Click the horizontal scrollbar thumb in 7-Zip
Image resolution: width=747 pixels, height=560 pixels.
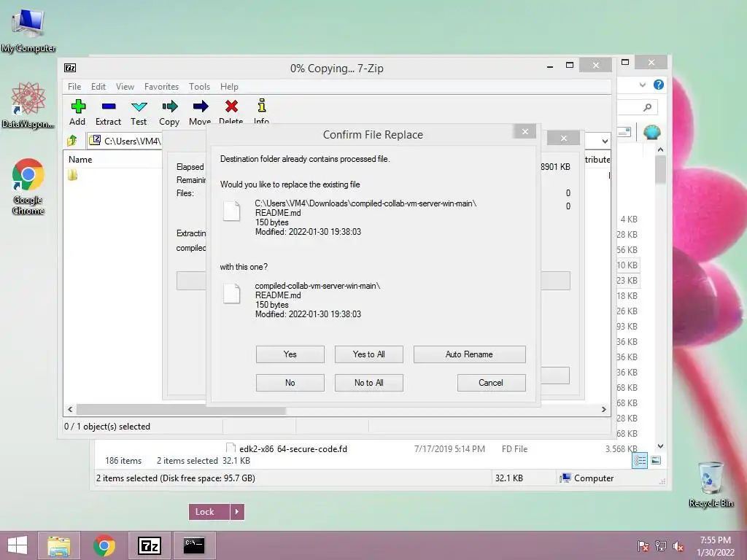pos(181,410)
